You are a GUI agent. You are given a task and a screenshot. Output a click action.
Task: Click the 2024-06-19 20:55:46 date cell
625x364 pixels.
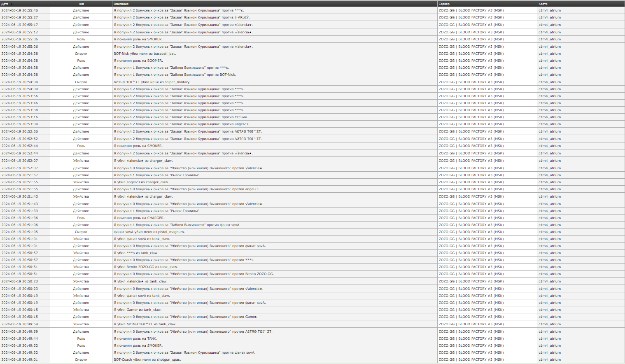[19, 10]
